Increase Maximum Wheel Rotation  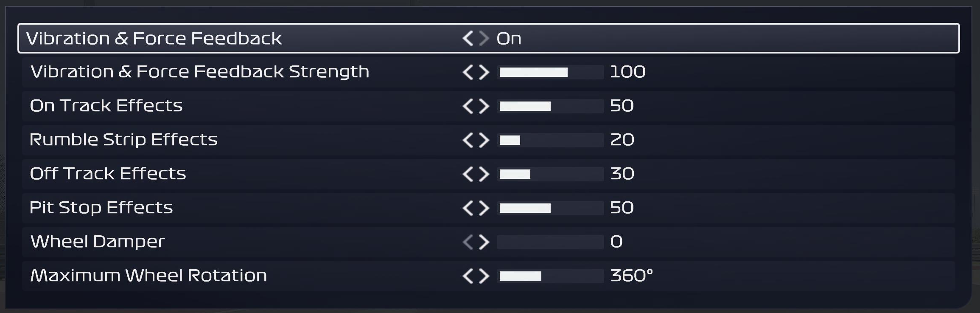(x=484, y=276)
